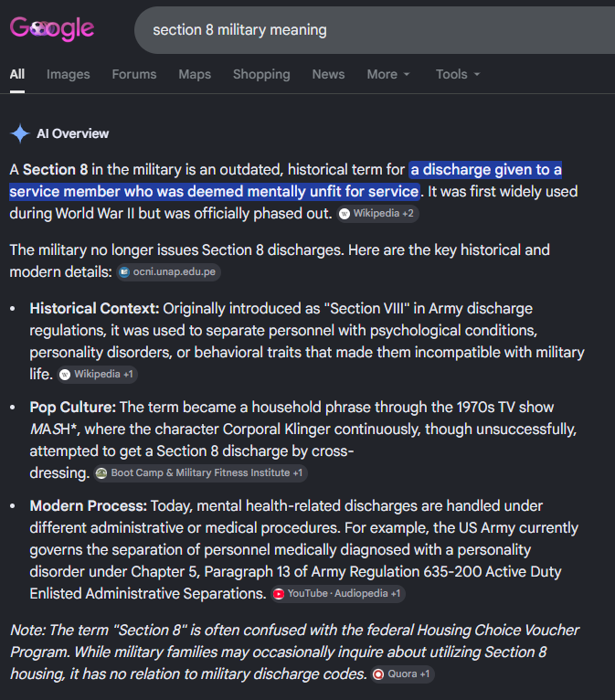This screenshot has height=700, width=615.
Task: Open the YouTube Audiopedia +1 source chip
Action: pyautogui.click(x=338, y=594)
